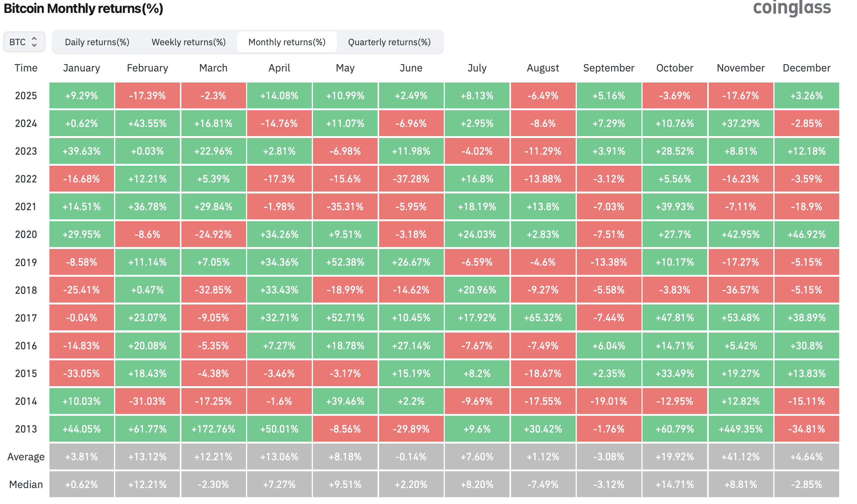The image size is (857, 504).
Task: Open the BTC coin selector dropdown
Action: coord(24,42)
